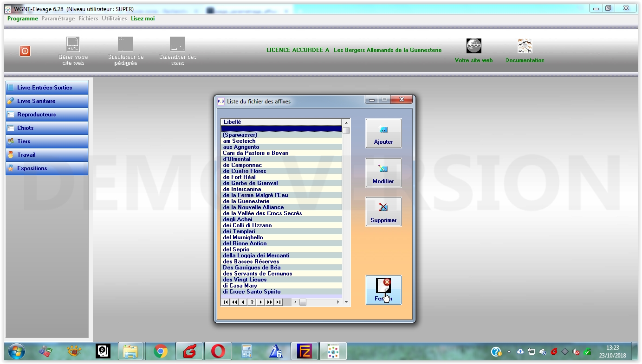The image size is (642, 364).
Task: Jump to first record in affixes list
Action: coord(226,302)
